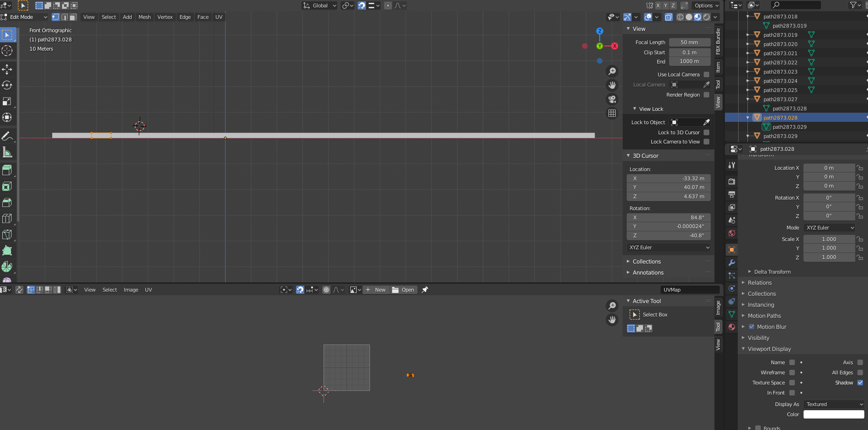Click the UV editor zoom magnifier icon
868x430 pixels.
[x=612, y=306]
